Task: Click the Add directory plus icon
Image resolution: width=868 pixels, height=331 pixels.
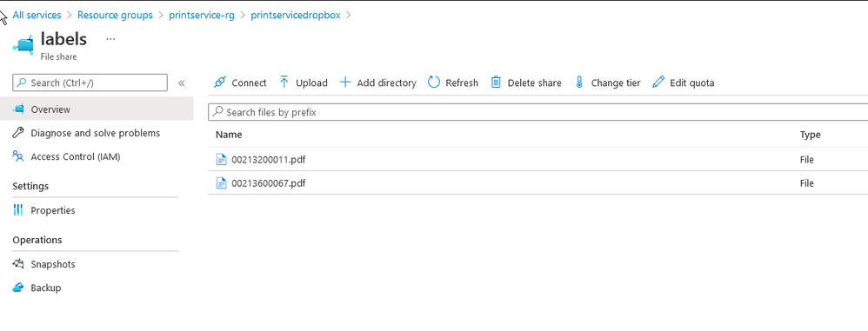Action: (x=345, y=83)
